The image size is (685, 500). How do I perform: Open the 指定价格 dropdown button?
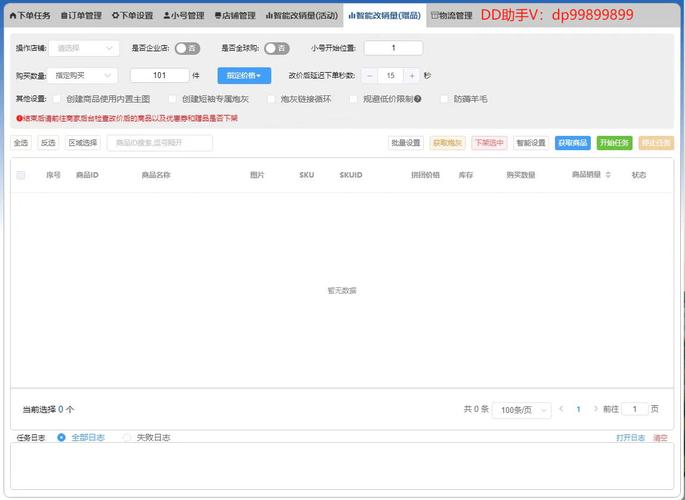(244, 76)
